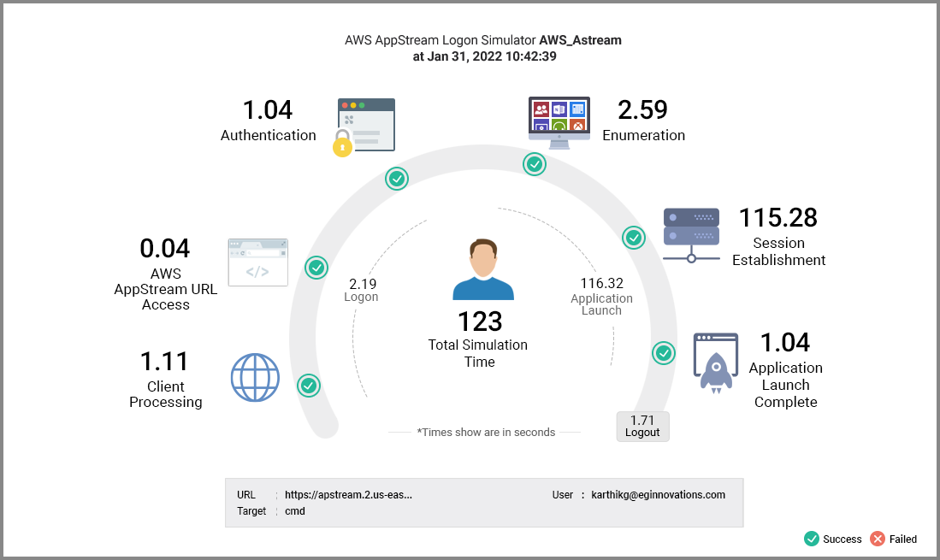
Task: Click the AppStream URL Access success checkmark
Action: 316,268
